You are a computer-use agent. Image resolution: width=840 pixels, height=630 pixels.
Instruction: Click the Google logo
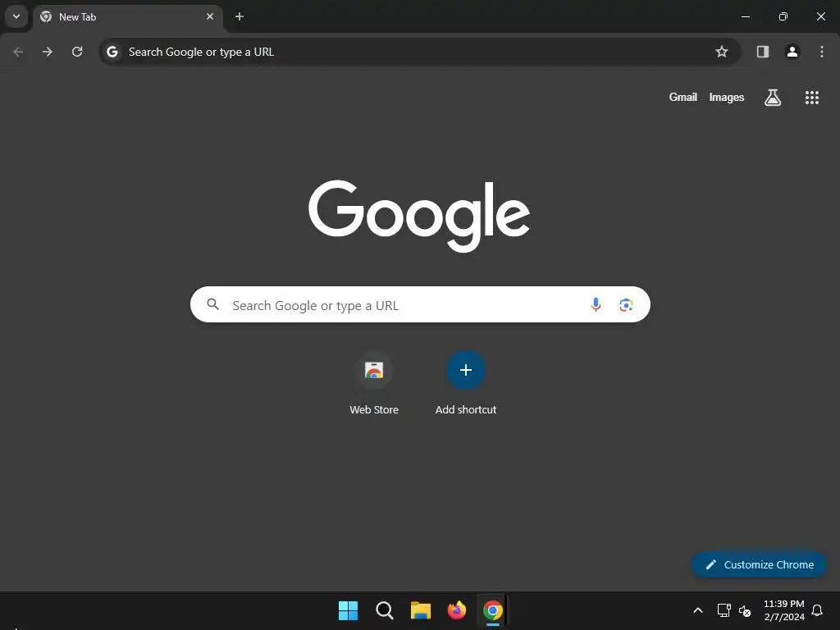point(419,217)
